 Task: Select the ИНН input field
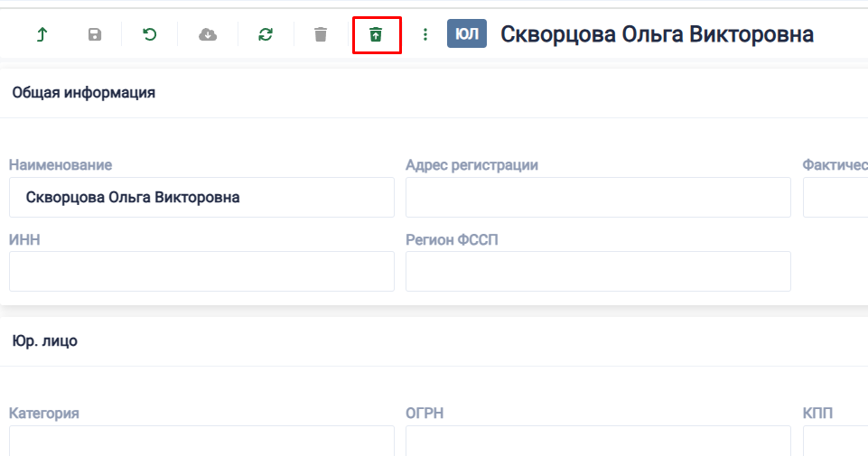pos(201,271)
